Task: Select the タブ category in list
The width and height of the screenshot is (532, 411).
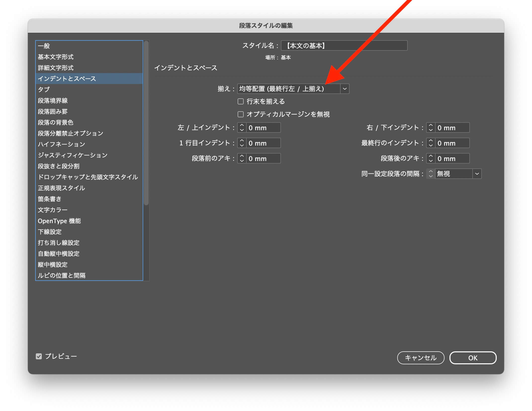Action: [x=44, y=89]
